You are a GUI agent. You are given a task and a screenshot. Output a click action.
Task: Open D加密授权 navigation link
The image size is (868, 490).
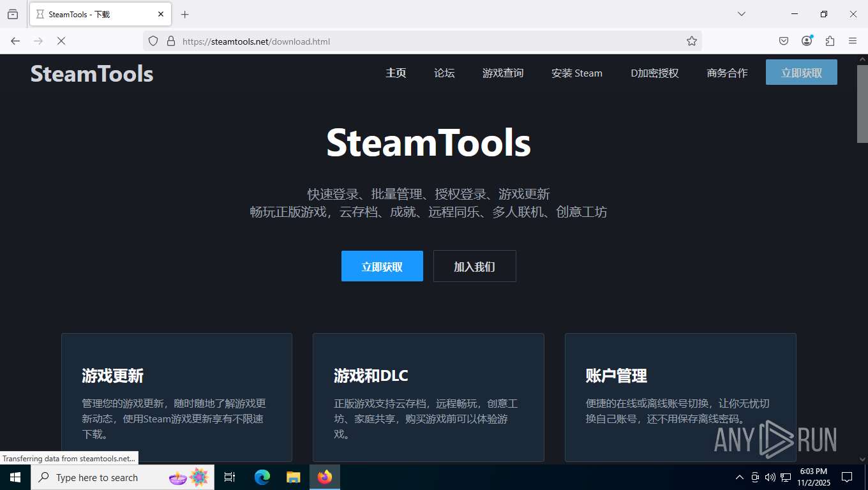coord(655,73)
